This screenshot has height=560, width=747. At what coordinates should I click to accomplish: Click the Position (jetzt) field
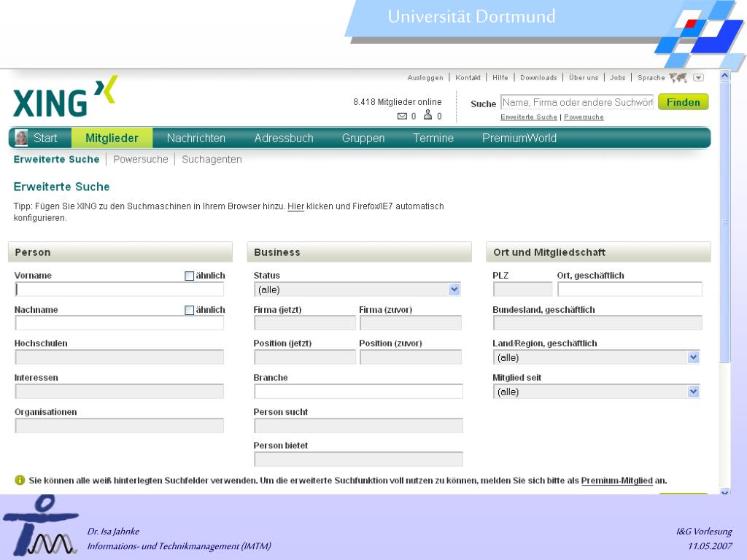305,357
